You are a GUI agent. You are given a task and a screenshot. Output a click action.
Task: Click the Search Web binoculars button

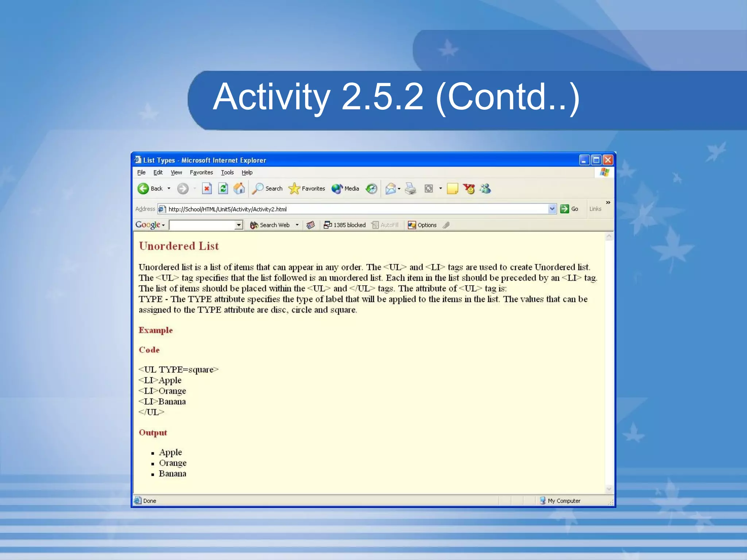(270, 225)
